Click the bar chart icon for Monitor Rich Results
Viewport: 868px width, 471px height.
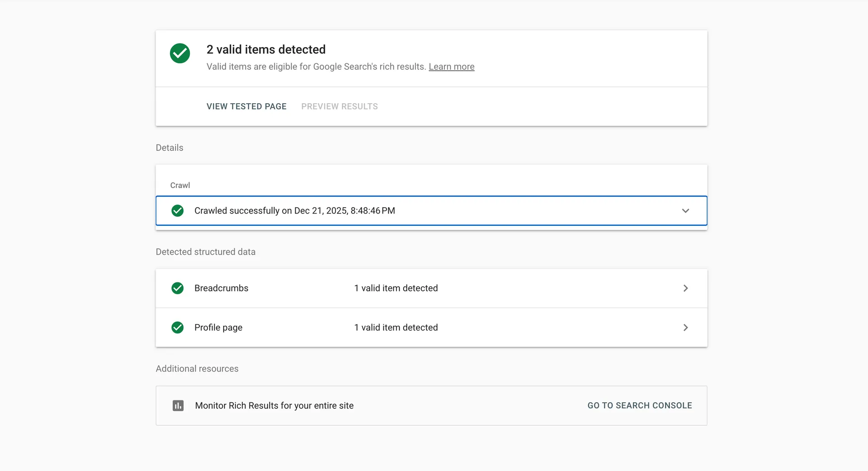(x=178, y=405)
